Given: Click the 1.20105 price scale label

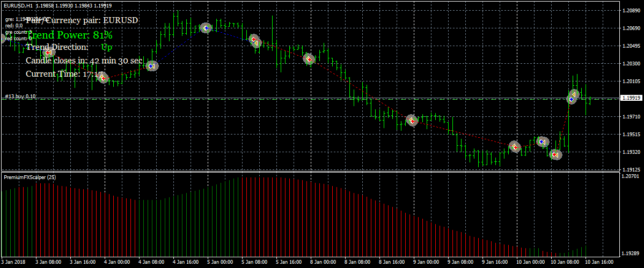Looking at the screenshot, I should tap(631, 81).
